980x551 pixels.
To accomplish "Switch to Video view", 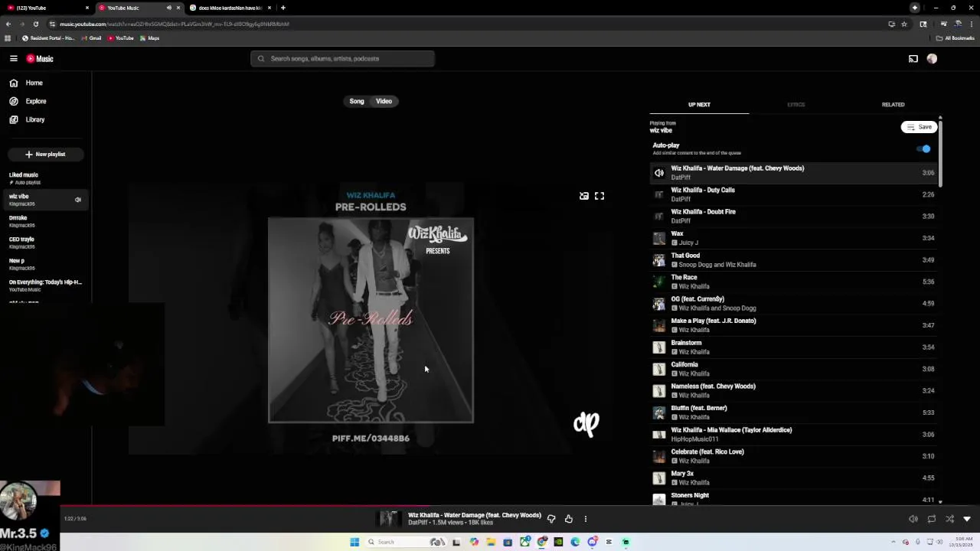I will (384, 101).
